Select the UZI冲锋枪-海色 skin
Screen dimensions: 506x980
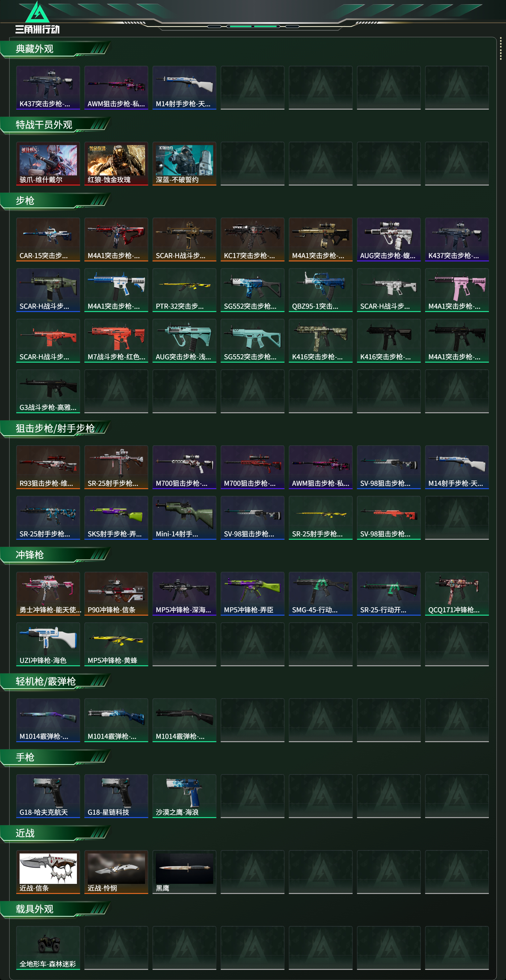coord(48,644)
